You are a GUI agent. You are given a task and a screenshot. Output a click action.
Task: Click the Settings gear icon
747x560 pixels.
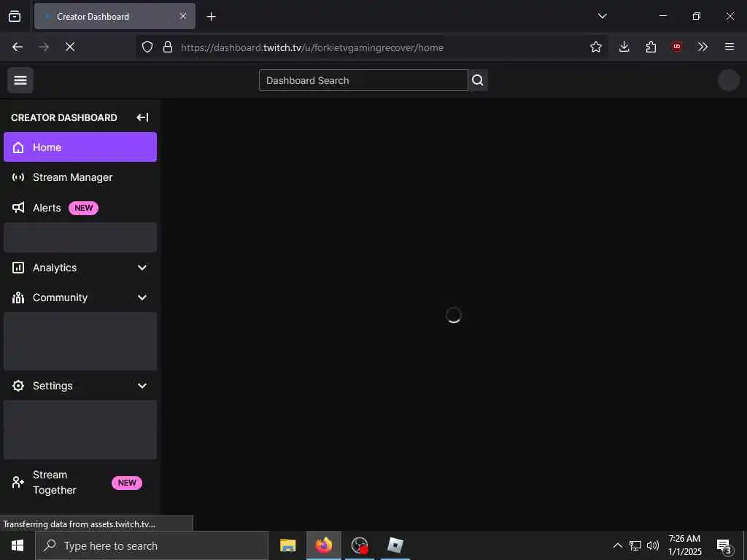click(x=18, y=386)
